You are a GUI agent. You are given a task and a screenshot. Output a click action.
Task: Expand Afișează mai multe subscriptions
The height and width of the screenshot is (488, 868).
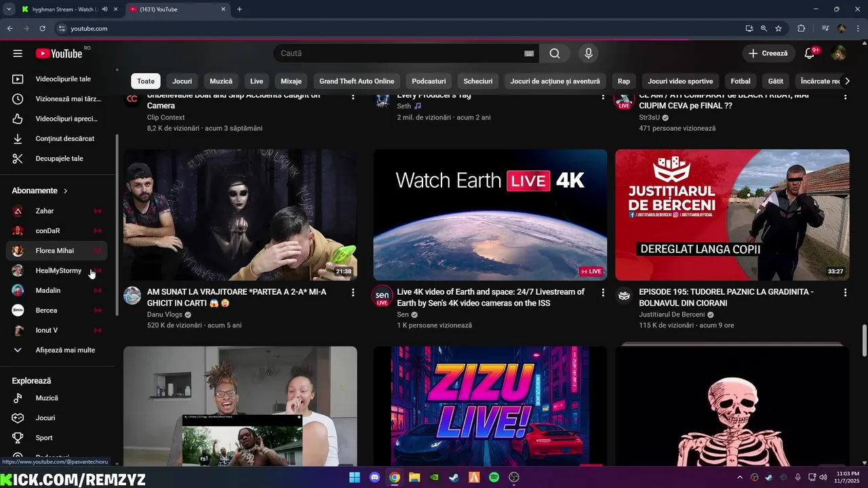coord(56,350)
